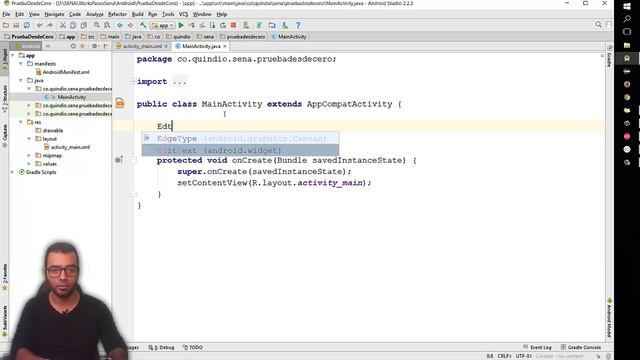Image resolution: width=640 pixels, height=360 pixels.
Task: Open the File menu
Action: click(6, 14)
